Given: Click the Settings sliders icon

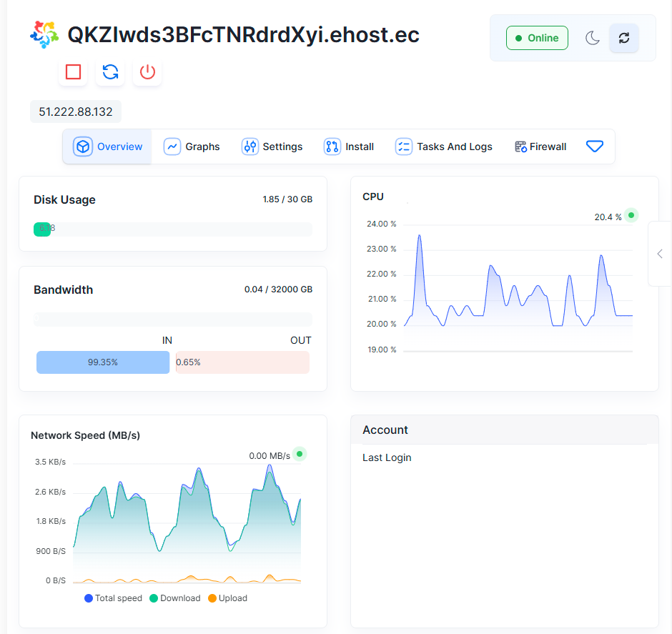Looking at the screenshot, I should coord(249,147).
